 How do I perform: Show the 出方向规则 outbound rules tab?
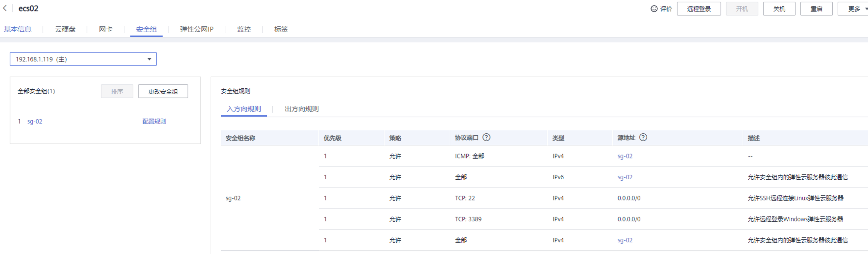click(x=301, y=109)
